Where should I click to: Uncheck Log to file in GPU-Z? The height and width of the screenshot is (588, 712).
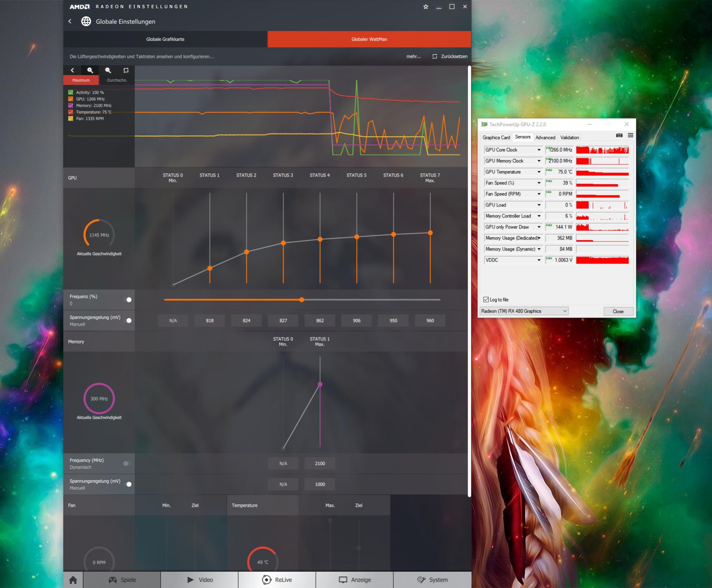pos(486,300)
